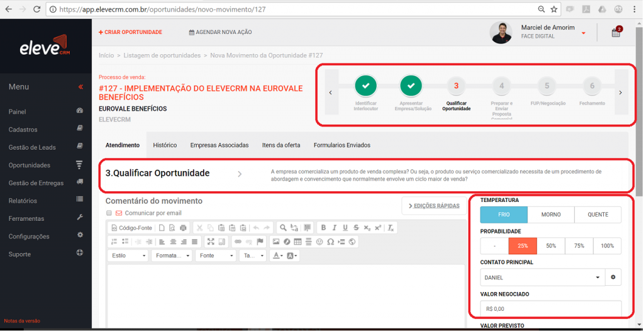Check the Comunicar por email checkbox
The image size is (644, 331).
[109, 213]
